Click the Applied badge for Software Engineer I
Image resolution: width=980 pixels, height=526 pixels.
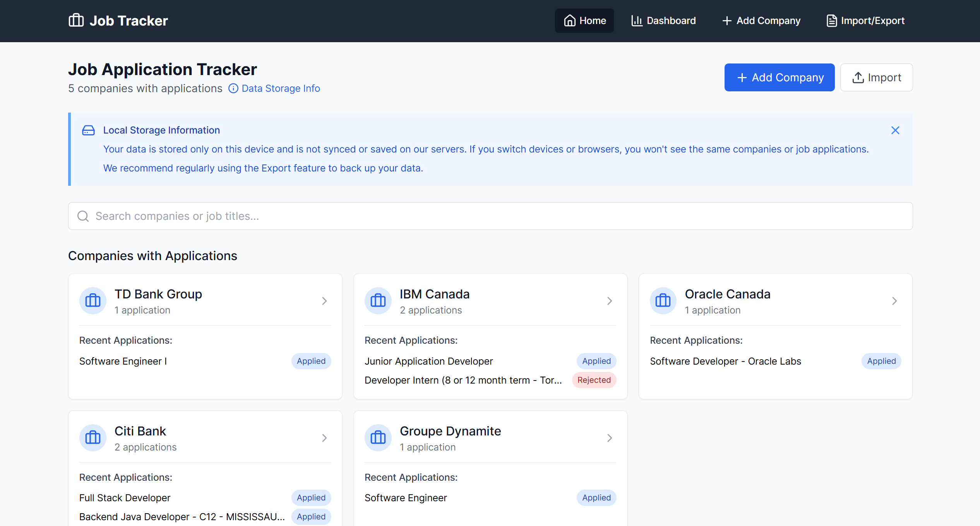click(311, 361)
